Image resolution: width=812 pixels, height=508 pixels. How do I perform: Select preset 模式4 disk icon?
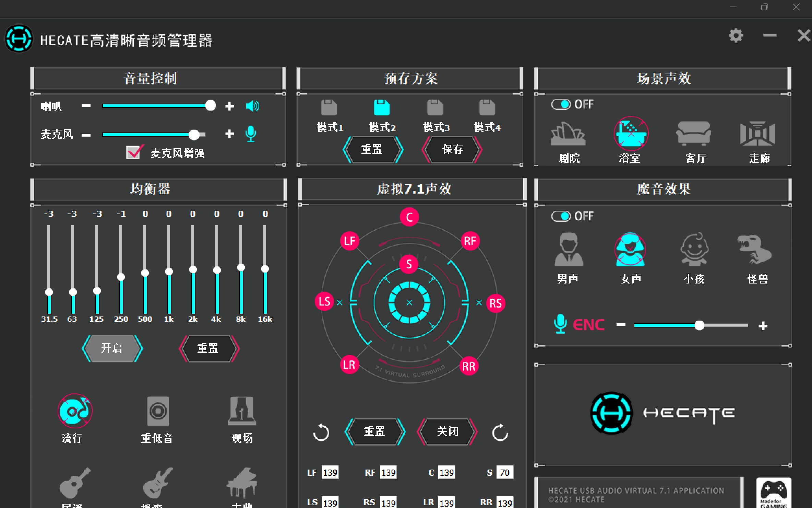[487, 107]
